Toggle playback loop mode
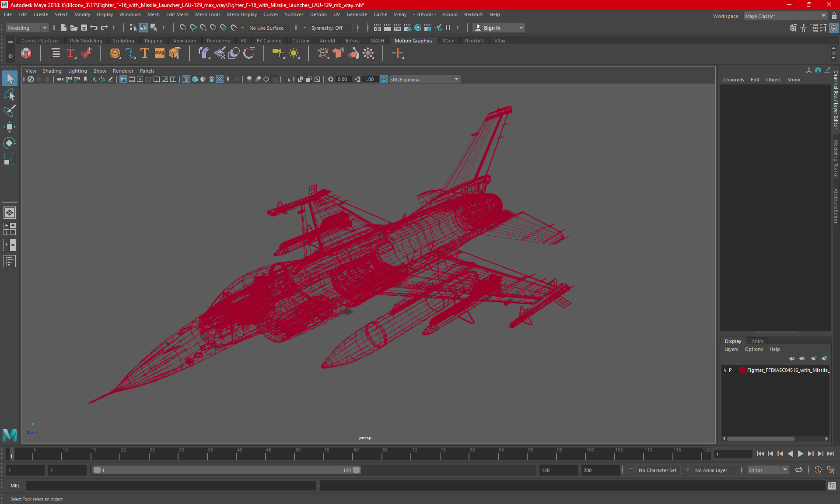The width and height of the screenshot is (840, 504). [799, 470]
